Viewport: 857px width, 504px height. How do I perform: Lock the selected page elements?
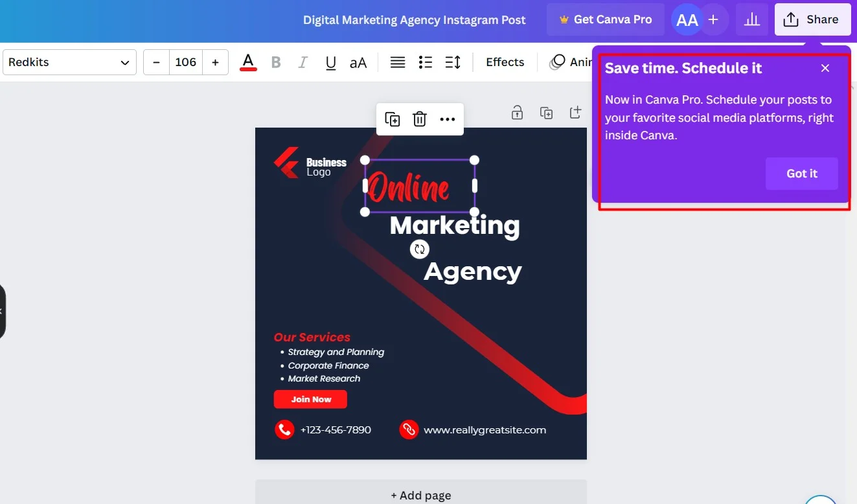pyautogui.click(x=517, y=112)
